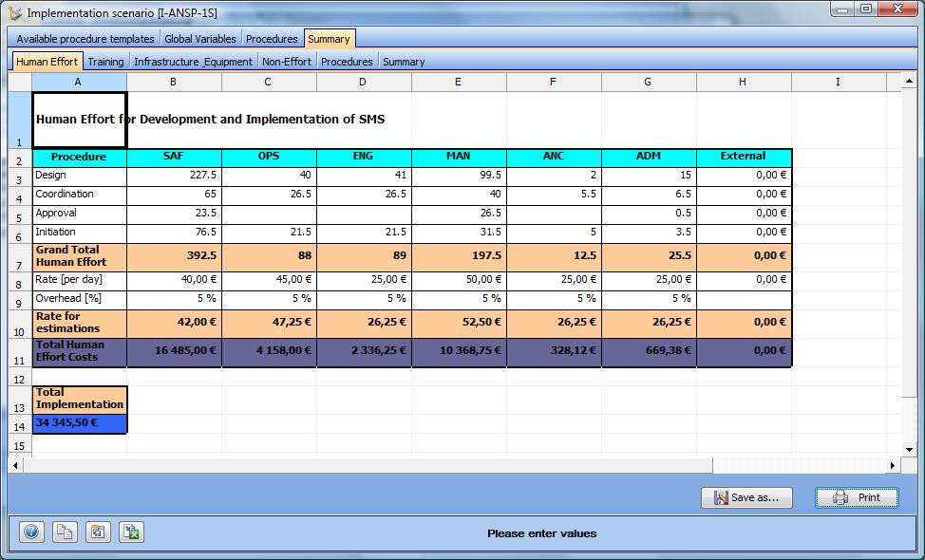Image resolution: width=925 pixels, height=560 pixels.
Task: Click the 'External' column heading cell
Action: (x=744, y=158)
